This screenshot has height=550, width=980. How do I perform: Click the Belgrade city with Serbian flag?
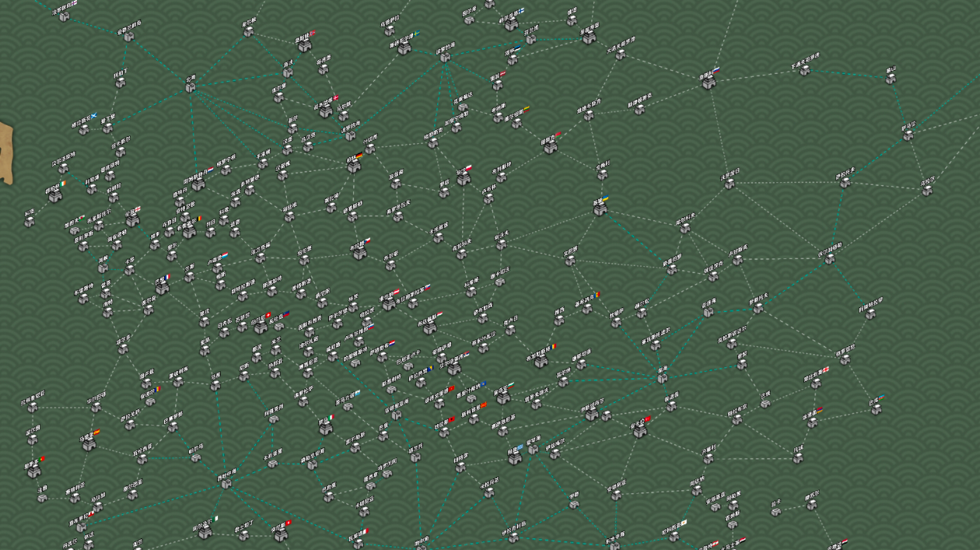[454, 368]
